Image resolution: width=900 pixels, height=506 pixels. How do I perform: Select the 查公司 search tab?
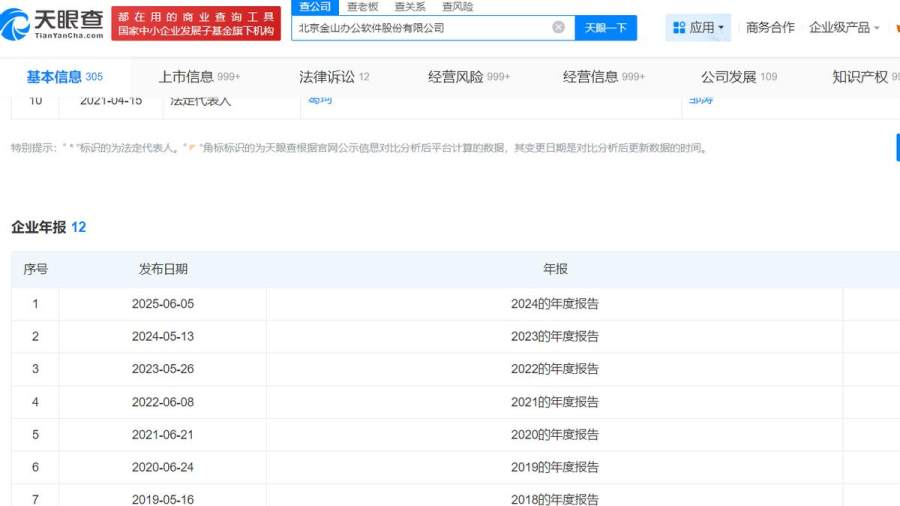coord(315,7)
